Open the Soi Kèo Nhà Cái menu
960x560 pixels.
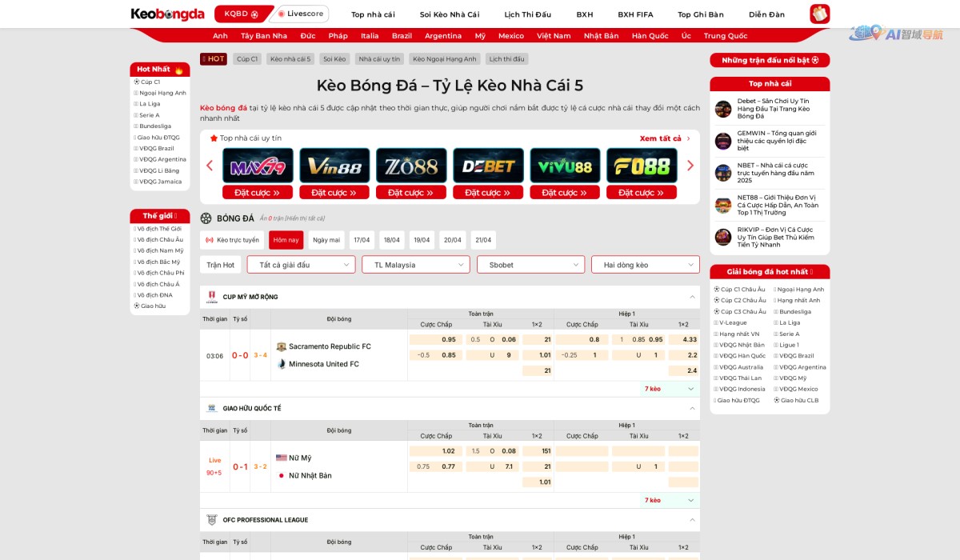pos(450,14)
